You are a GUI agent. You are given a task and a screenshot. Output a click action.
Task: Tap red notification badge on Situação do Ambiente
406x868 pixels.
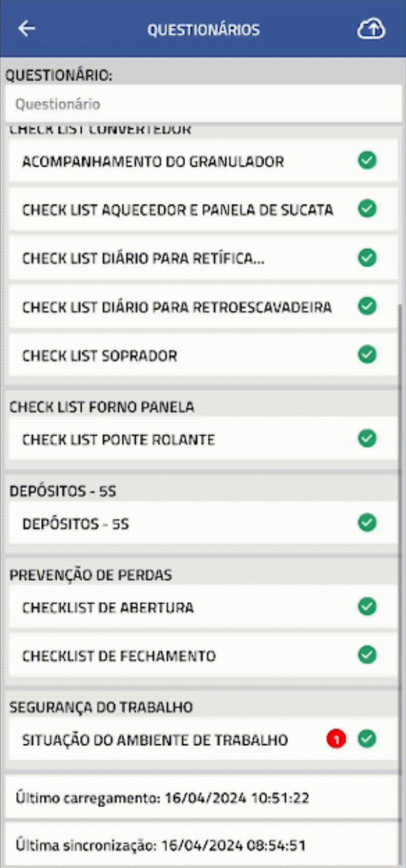(x=336, y=739)
